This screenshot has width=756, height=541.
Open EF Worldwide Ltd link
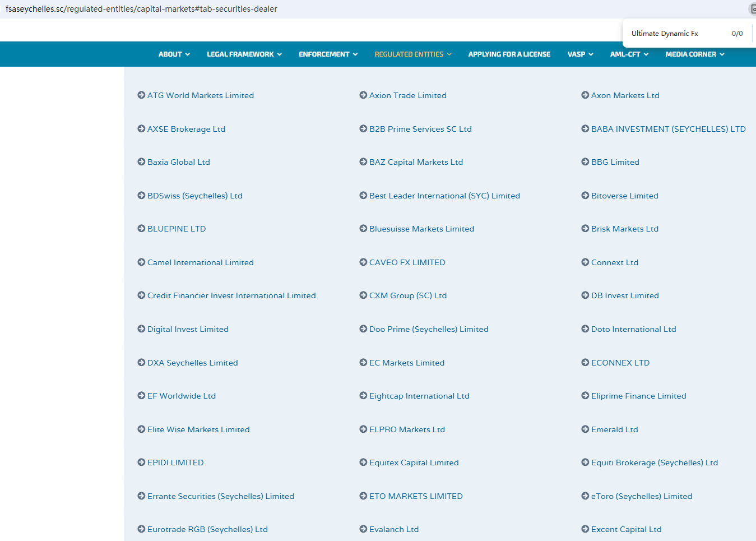pyautogui.click(x=182, y=396)
